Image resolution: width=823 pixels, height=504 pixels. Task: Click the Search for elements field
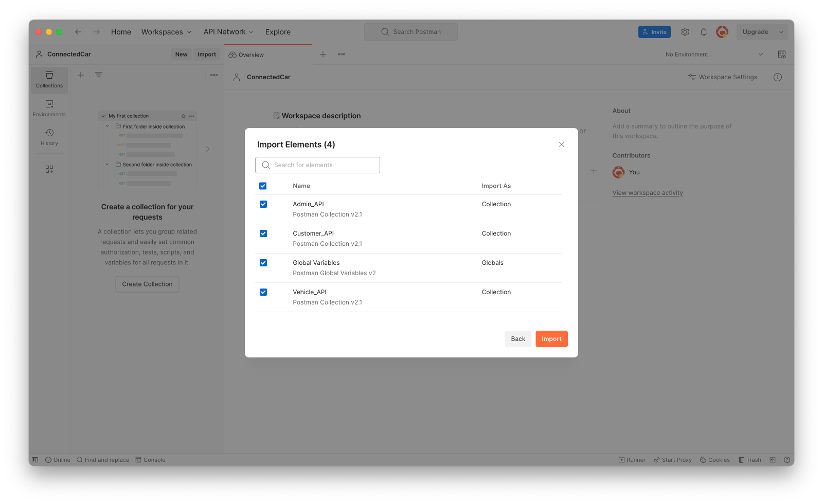(x=317, y=165)
